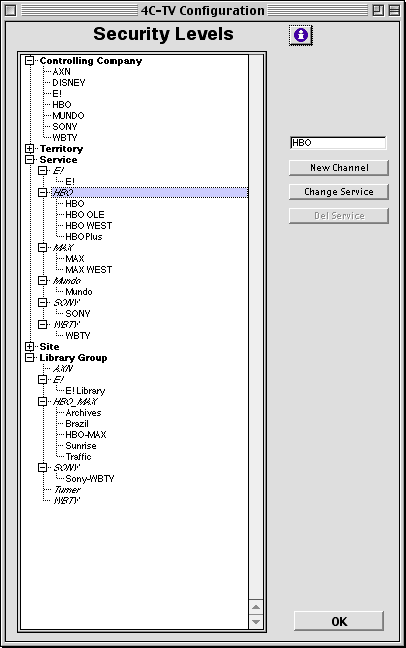Image resolution: width=406 pixels, height=648 pixels.
Task: Click into the HBO name text field
Action: [338, 143]
